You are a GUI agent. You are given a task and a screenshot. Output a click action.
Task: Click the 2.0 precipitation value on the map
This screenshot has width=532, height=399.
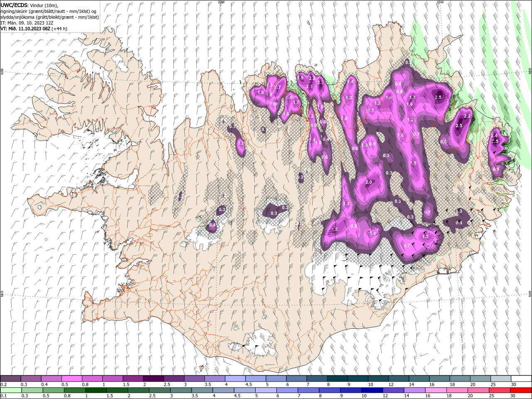click(368, 182)
